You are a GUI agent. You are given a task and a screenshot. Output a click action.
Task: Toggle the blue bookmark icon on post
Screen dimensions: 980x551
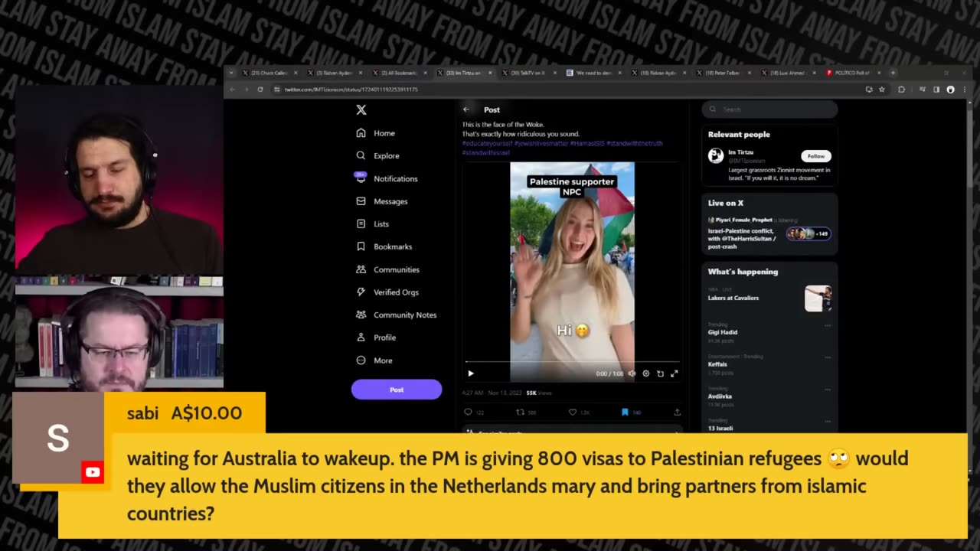click(625, 412)
